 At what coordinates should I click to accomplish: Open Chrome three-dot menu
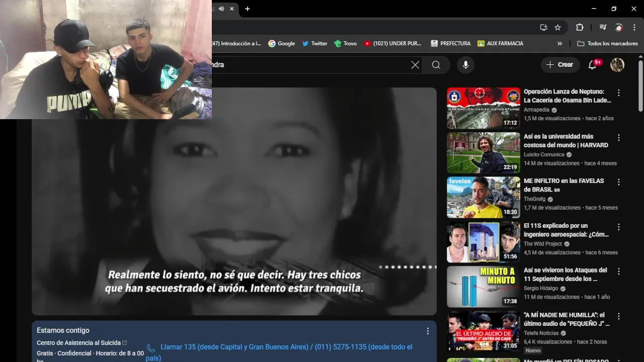[x=634, y=28]
